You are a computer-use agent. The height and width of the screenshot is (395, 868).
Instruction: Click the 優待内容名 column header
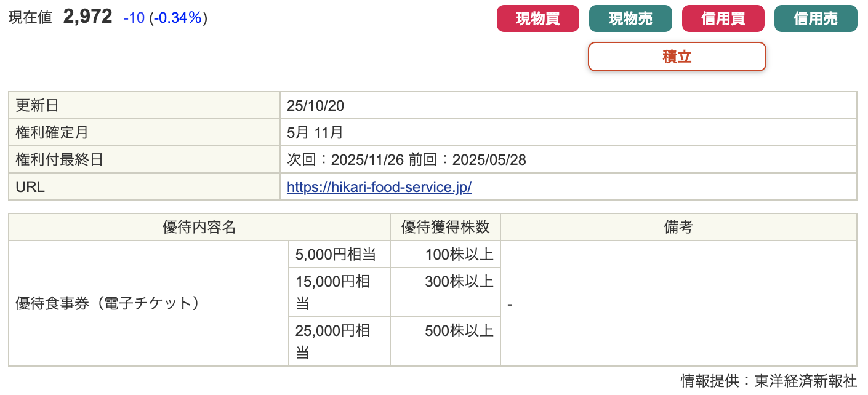(x=199, y=227)
